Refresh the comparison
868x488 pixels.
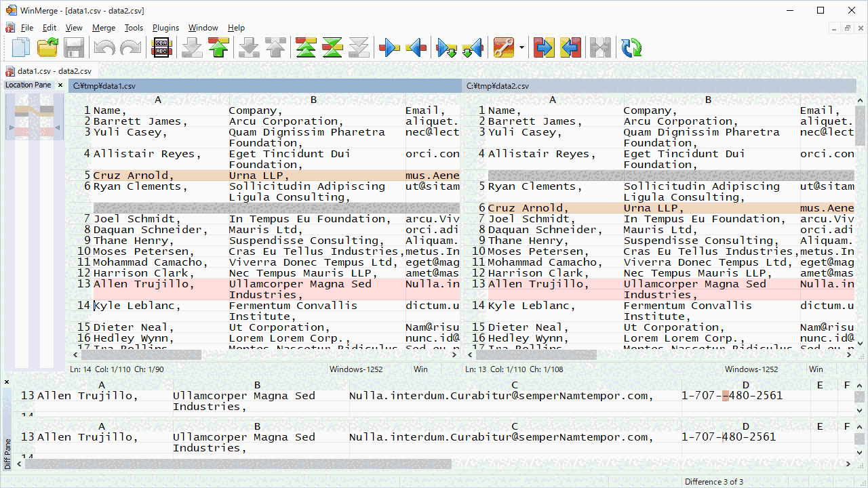[631, 47]
